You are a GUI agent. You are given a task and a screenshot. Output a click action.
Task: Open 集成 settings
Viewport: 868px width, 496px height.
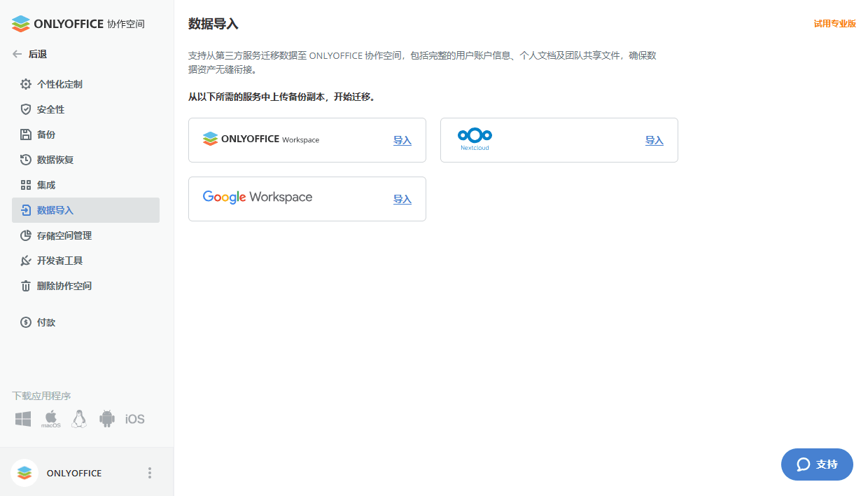pyautogui.click(x=85, y=185)
